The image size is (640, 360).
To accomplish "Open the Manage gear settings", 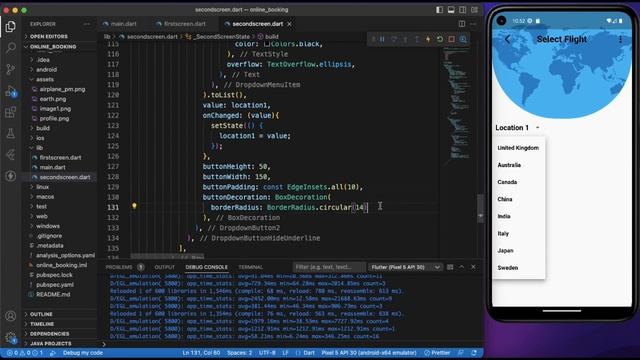I will pos(11,337).
